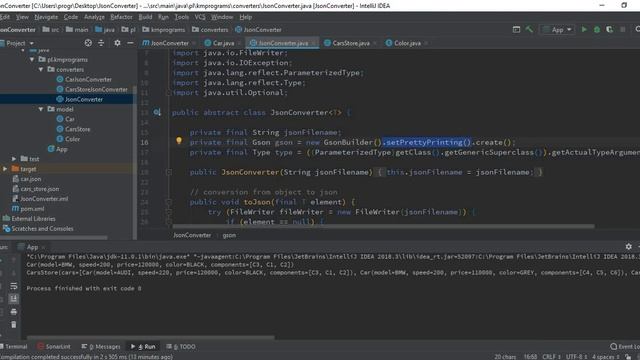Click the Build Project hammer icon

click(529, 29)
